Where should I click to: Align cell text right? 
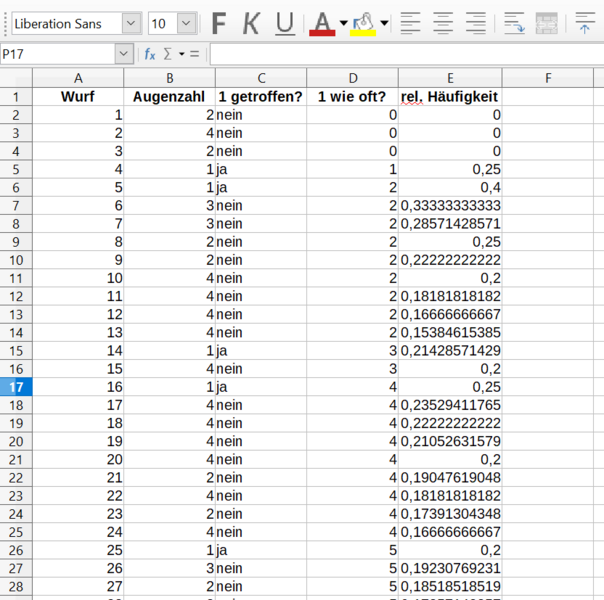point(476,23)
